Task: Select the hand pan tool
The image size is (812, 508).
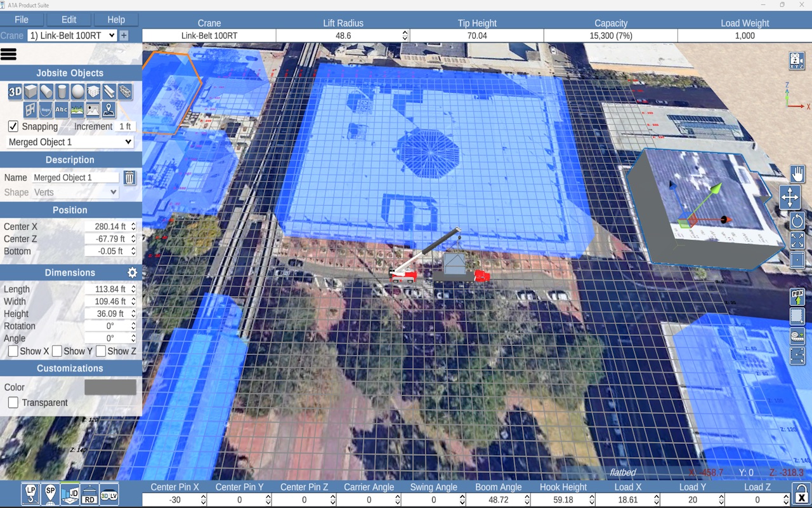Action: [x=797, y=173]
